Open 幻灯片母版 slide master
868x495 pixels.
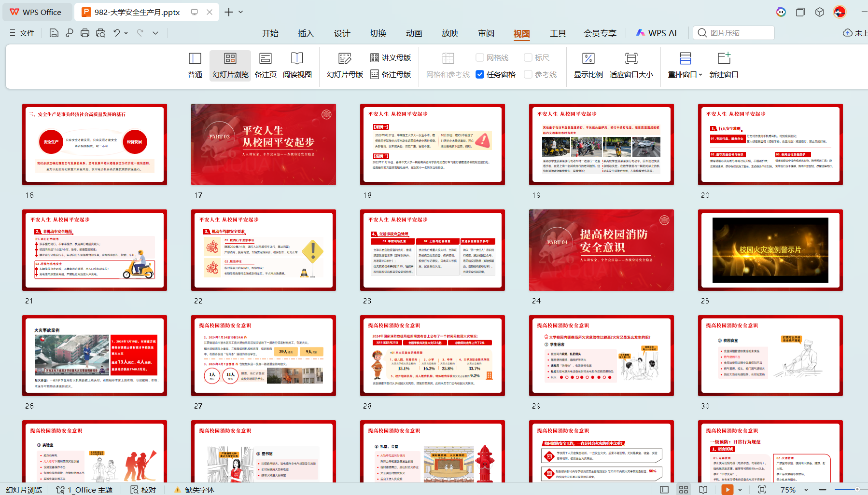(345, 65)
